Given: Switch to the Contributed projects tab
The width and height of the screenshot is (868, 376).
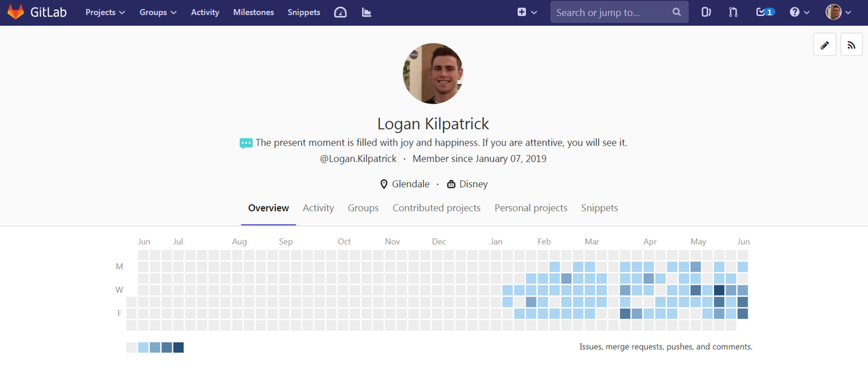Looking at the screenshot, I should point(437,208).
